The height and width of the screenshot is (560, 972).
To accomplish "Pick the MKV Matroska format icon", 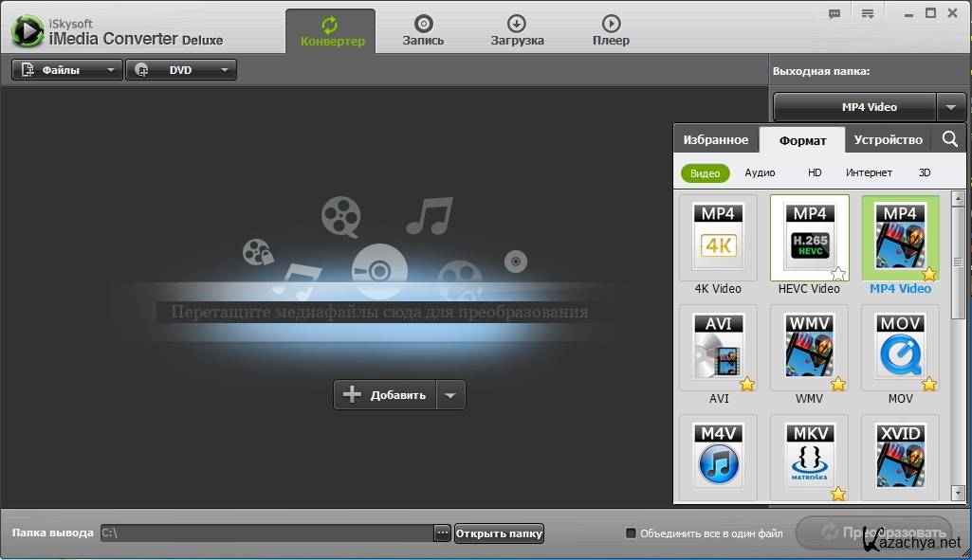I will 809,457.
